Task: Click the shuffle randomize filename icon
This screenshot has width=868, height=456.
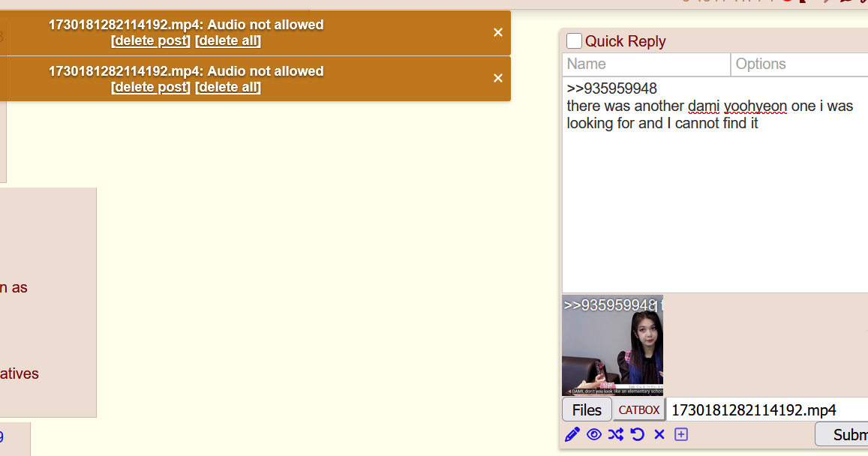Action: (x=616, y=434)
